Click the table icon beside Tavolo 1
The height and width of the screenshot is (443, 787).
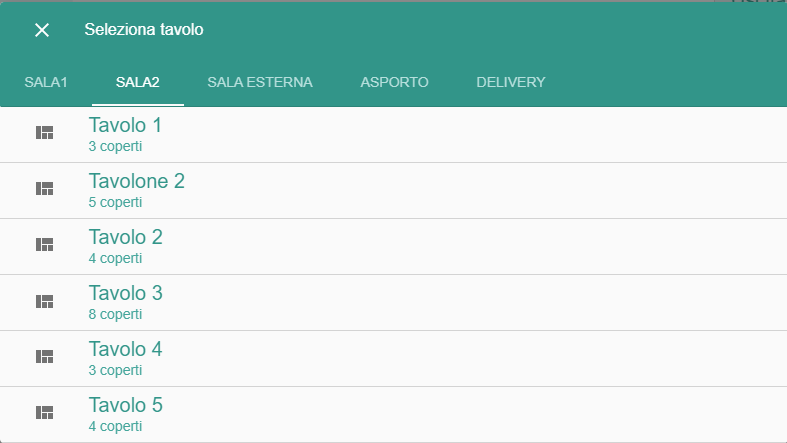(45, 133)
